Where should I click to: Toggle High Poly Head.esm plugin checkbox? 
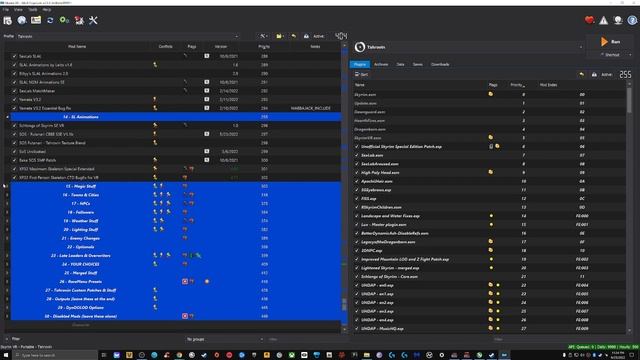(357, 173)
